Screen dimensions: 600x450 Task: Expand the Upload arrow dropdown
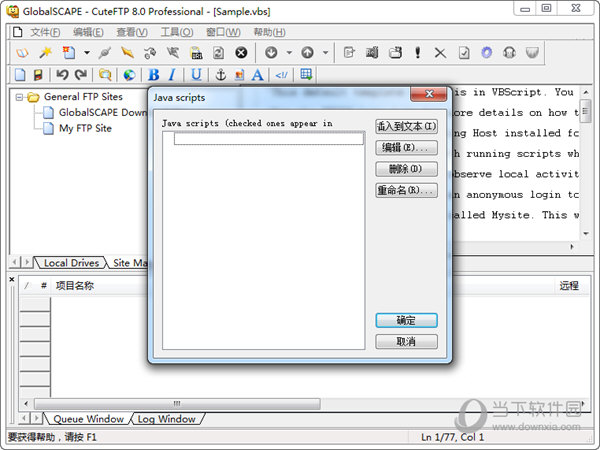(325, 53)
